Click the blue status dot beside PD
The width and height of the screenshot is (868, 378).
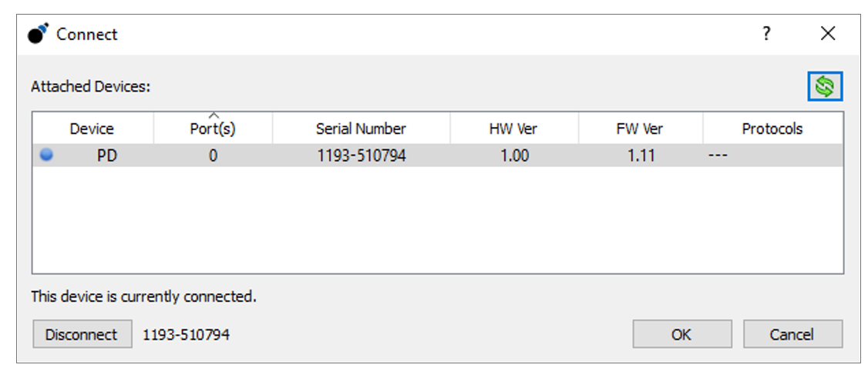pyautogui.click(x=46, y=156)
